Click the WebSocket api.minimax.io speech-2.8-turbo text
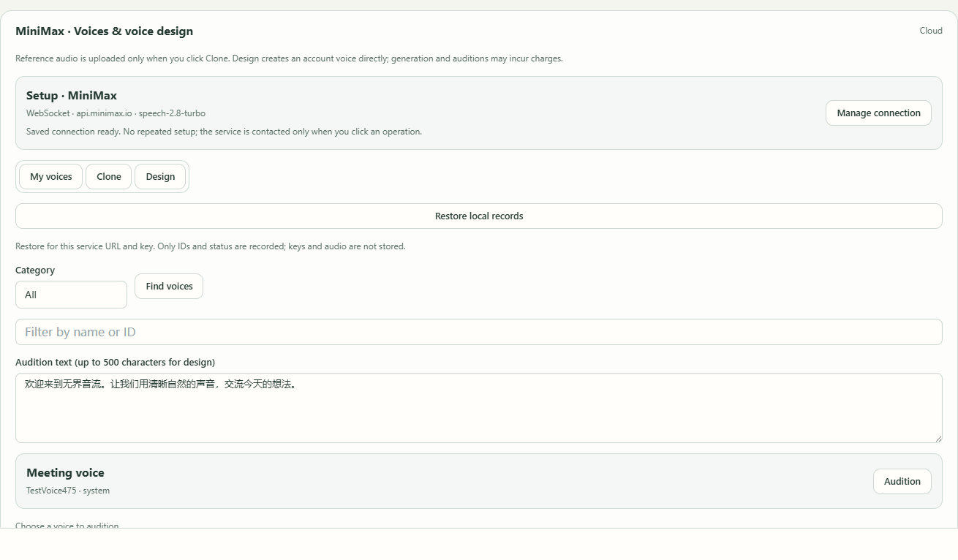 [x=116, y=113]
